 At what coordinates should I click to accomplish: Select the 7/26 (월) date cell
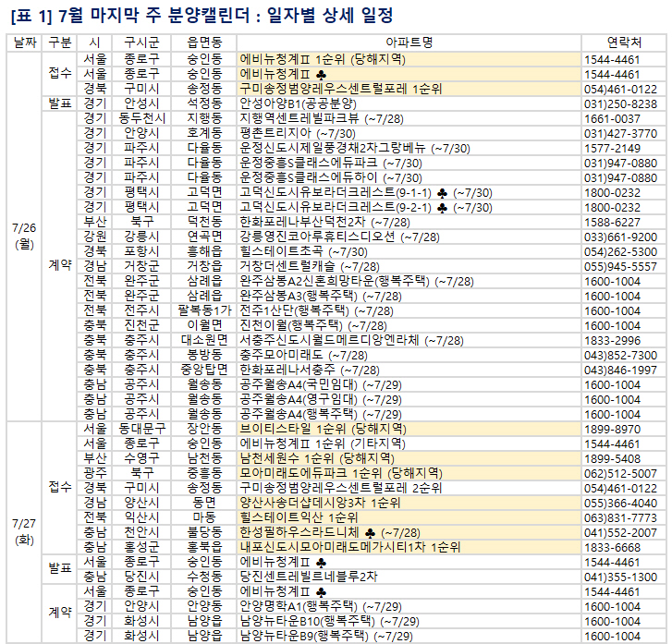[x=24, y=237]
